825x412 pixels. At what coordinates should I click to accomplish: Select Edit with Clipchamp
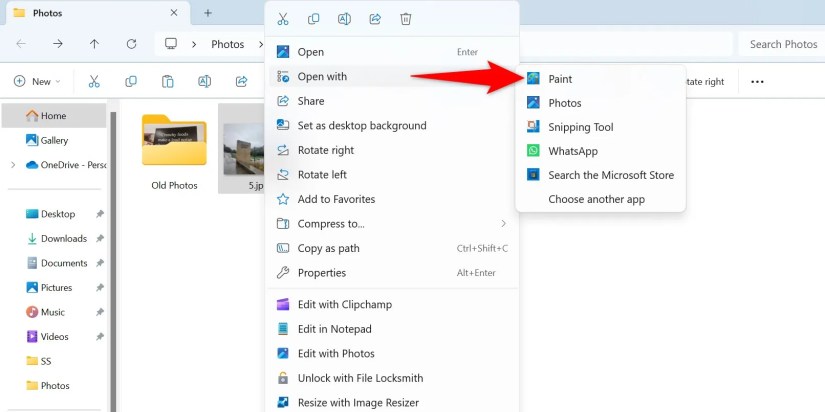tap(392, 305)
